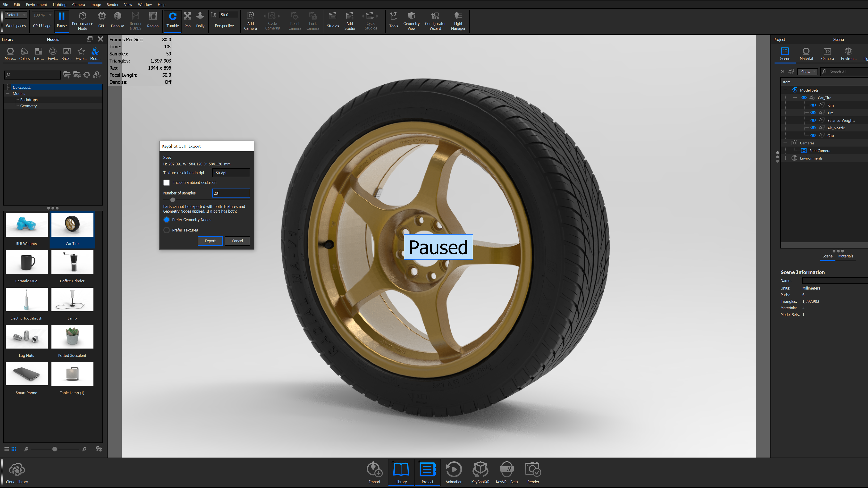Hide the Rim part visibility eye

(x=813, y=105)
